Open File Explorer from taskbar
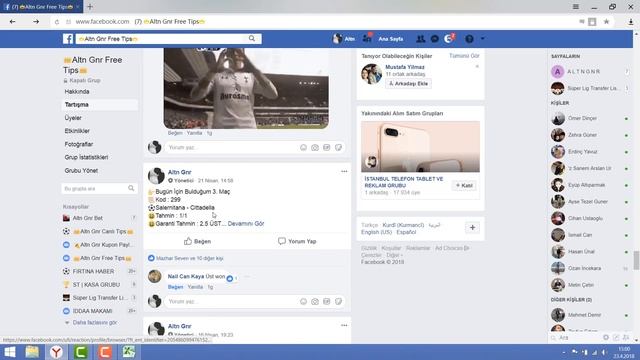The width and height of the screenshot is (640, 360). click(32, 352)
